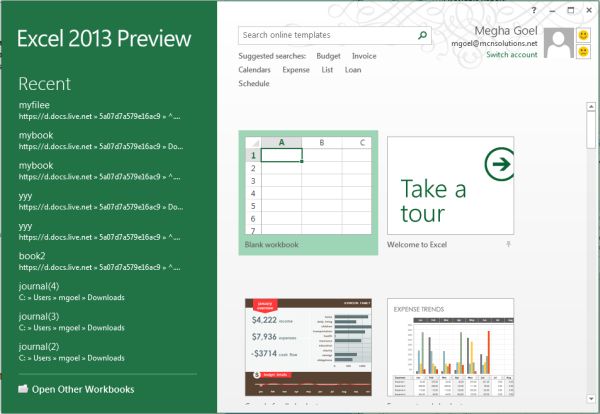
Task: Open recent mybook with ^... path
Action: [99, 171]
